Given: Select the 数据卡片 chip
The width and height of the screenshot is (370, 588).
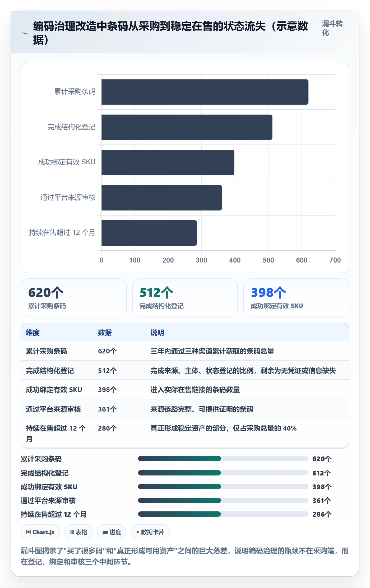Looking at the screenshot, I should (150, 532).
